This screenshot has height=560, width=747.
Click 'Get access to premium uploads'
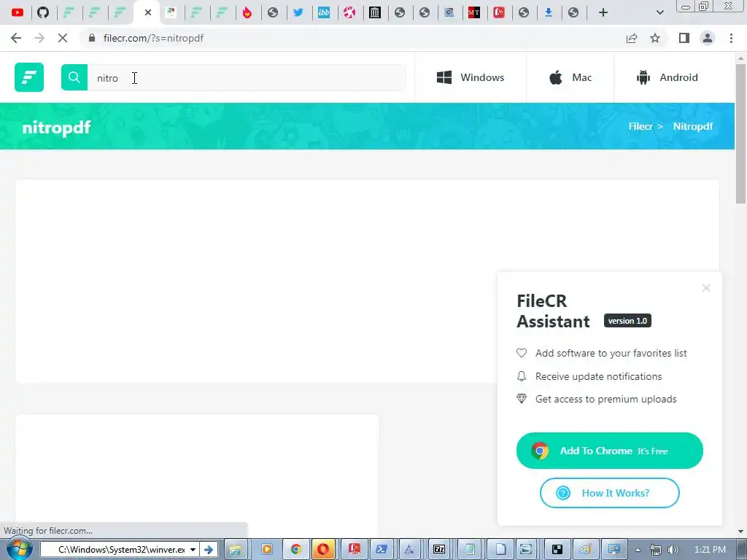(606, 399)
